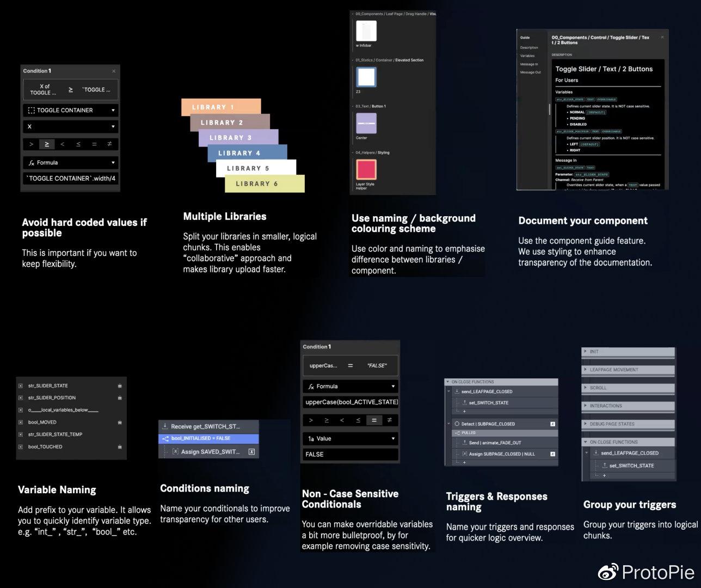Open the Formula dropdown in the upperCase condition panel
The height and width of the screenshot is (588, 701).
(x=350, y=387)
